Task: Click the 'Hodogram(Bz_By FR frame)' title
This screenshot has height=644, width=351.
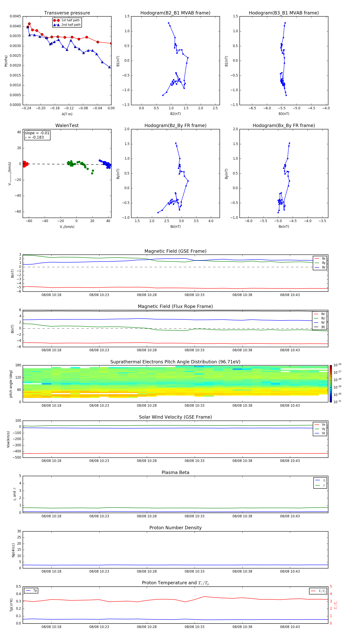Action: coord(175,125)
